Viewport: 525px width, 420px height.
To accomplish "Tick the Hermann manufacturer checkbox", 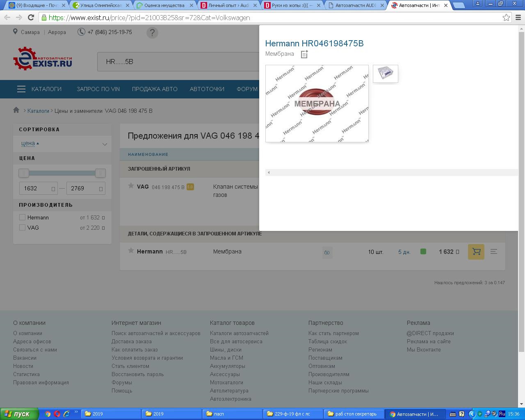I will tap(23, 217).
